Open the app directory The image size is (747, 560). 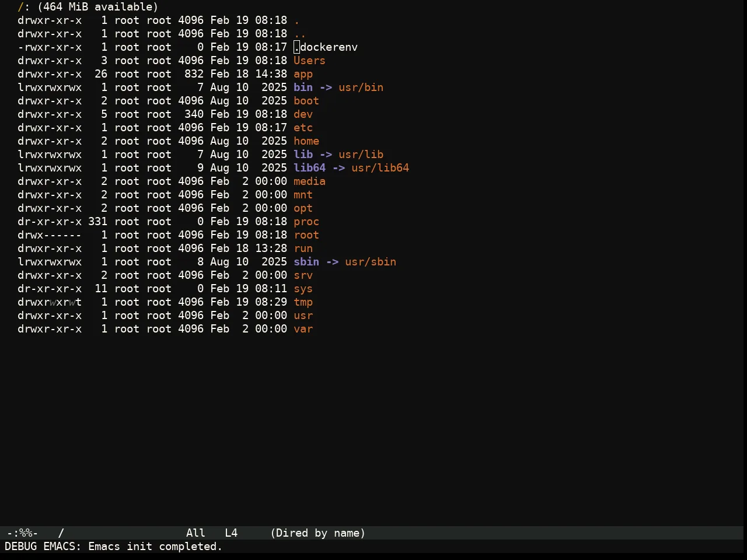303,74
